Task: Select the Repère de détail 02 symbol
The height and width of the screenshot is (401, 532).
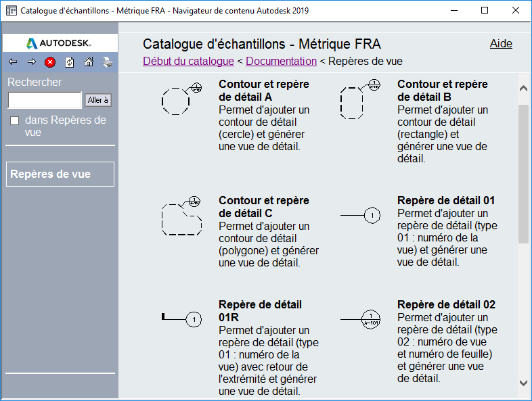Action: pos(360,319)
